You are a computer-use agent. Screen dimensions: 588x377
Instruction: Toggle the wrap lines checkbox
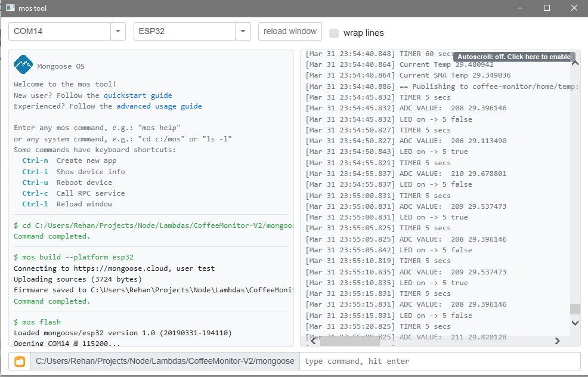[334, 33]
